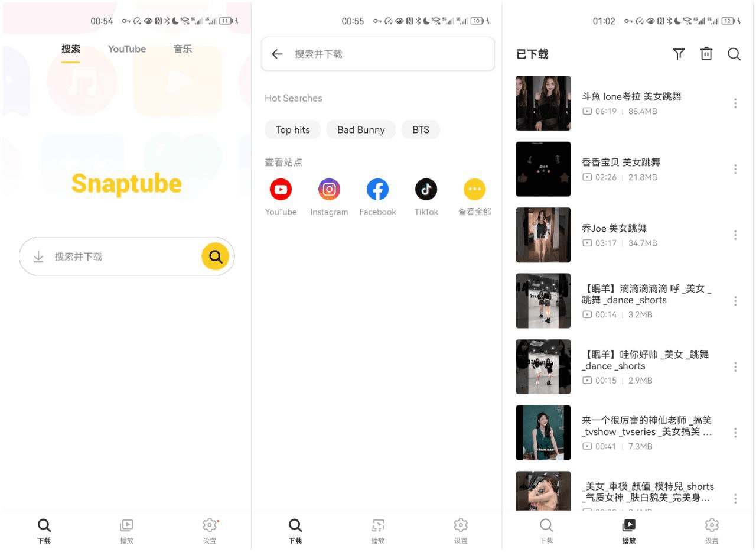The width and height of the screenshot is (756, 552).
Task: Open options menu for 乔Joe 美女跳舞
Action: [735, 235]
